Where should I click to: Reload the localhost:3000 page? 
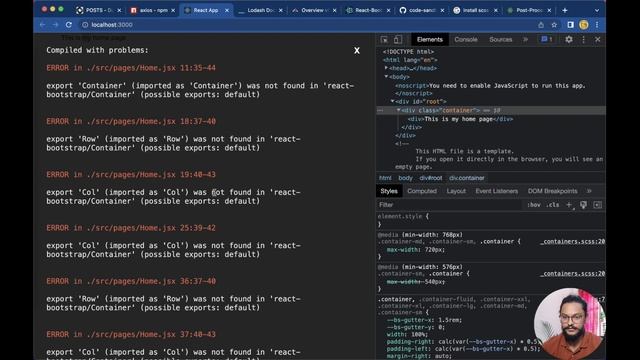tap(69, 25)
